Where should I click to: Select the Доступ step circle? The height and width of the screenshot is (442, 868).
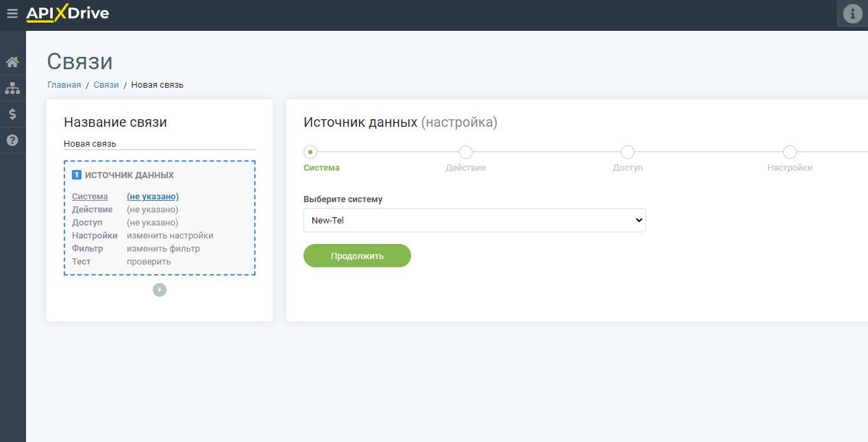(x=628, y=152)
